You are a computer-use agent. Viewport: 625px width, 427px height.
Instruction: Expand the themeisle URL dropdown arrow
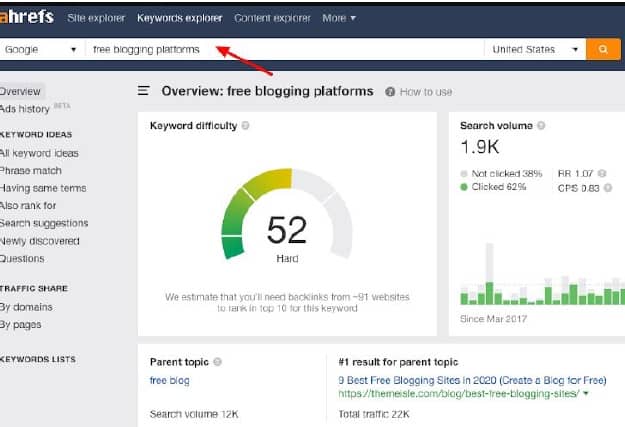click(x=586, y=394)
